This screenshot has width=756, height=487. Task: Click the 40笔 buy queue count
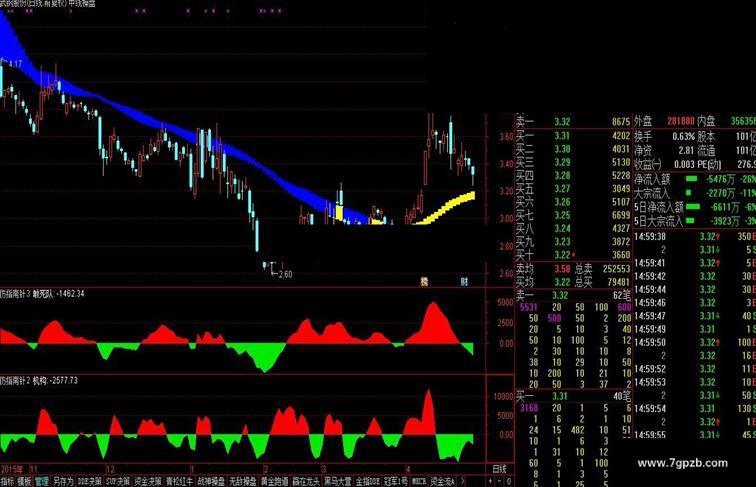pos(621,396)
